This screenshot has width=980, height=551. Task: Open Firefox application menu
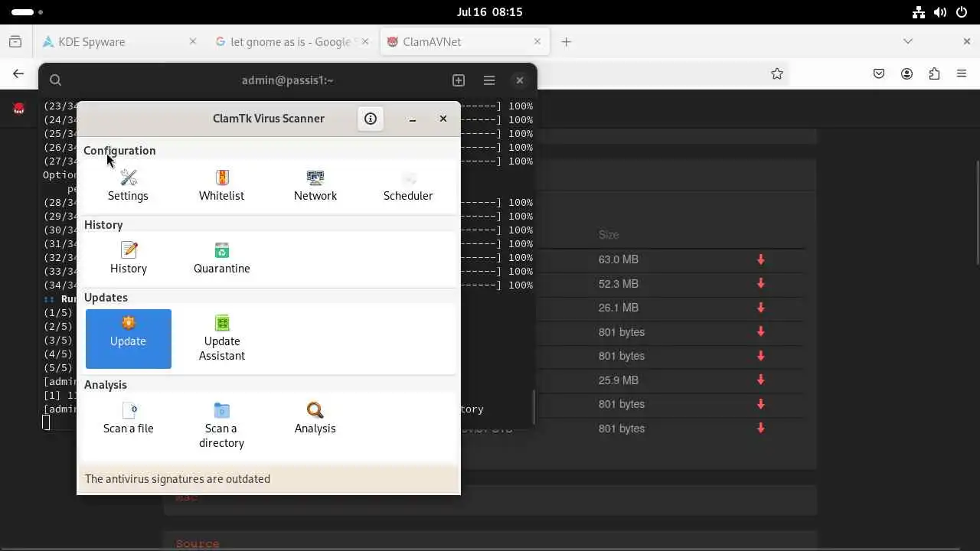coord(962,73)
